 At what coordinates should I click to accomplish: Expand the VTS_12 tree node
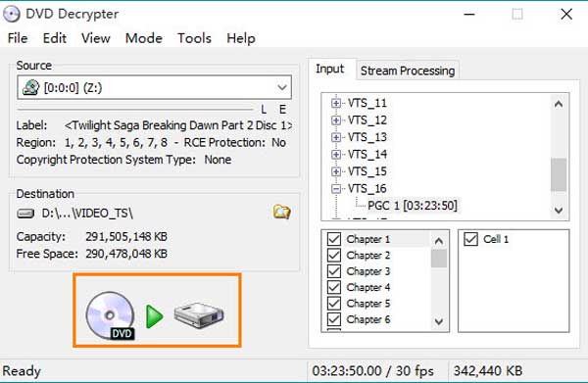tap(336, 120)
